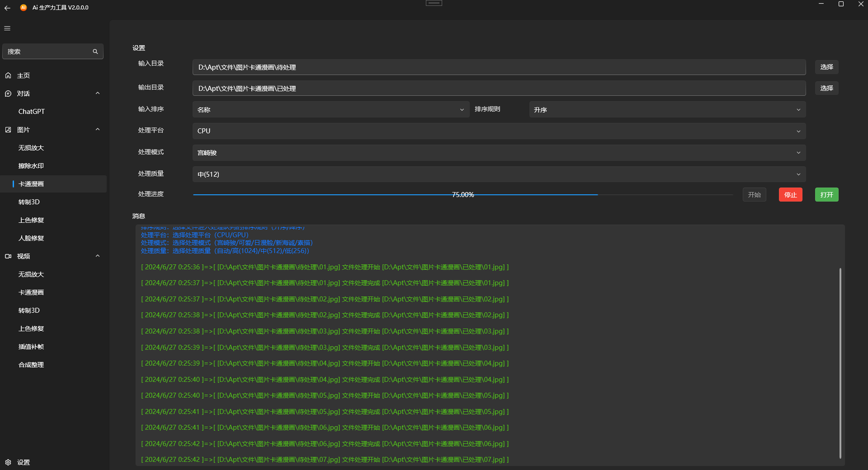Select 插值补帧 in the sidebar
The image size is (868, 470).
[53, 347]
